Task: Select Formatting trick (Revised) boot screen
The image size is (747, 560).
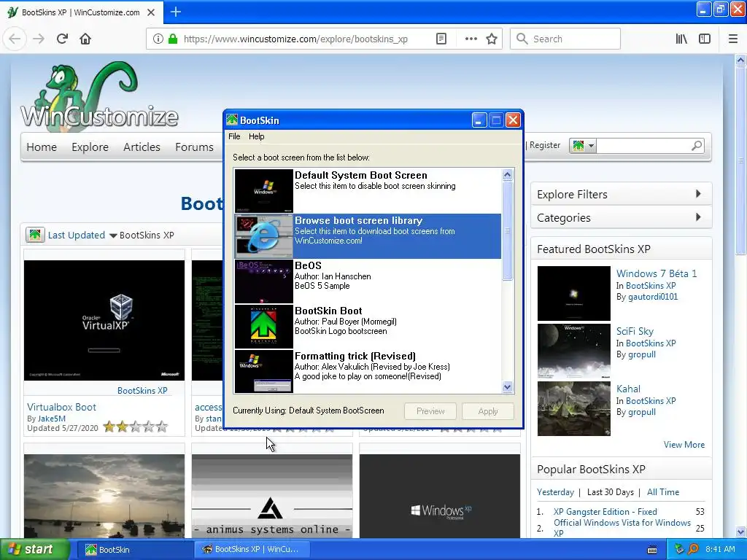Action: click(368, 371)
